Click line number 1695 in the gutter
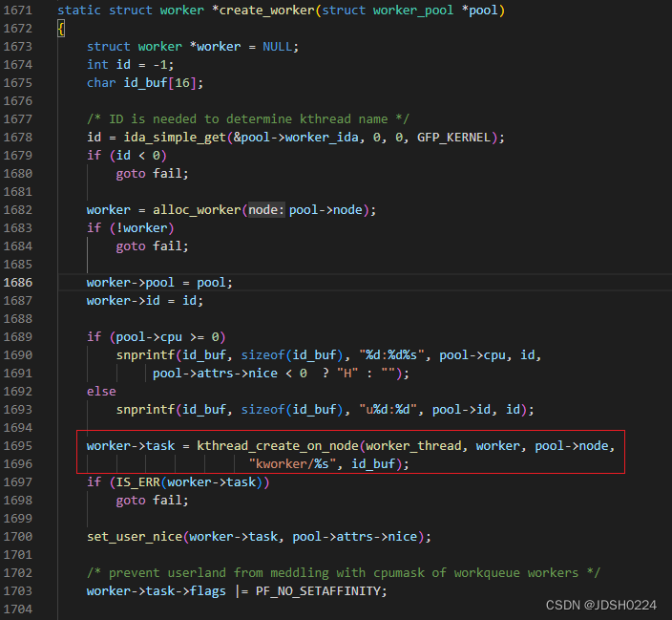Viewport: 672px width, 620px height. point(17,446)
